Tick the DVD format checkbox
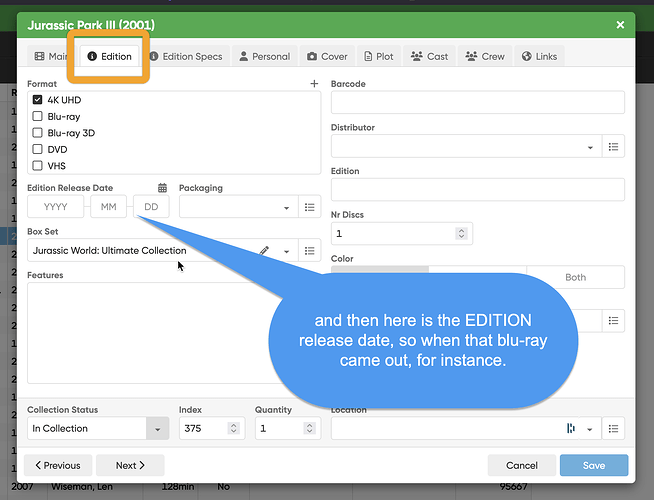This screenshot has width=654, height=500. (38, 149)
